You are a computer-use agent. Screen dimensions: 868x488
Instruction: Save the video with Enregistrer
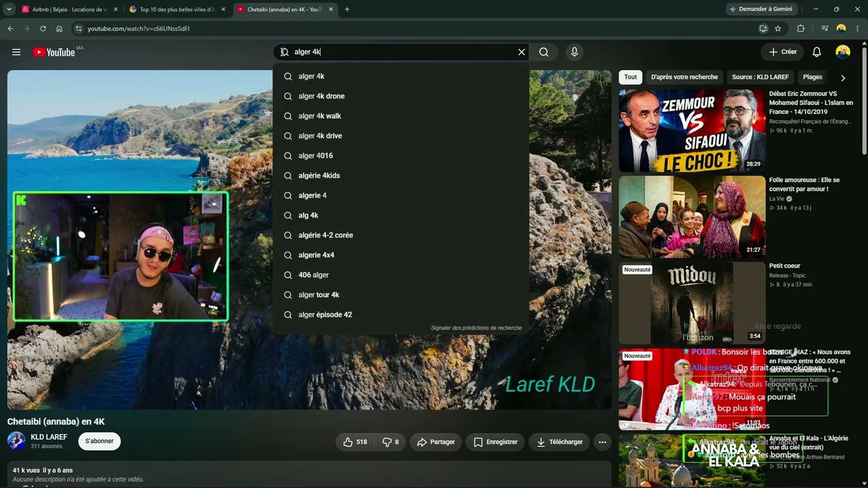[x=496, y=442]
